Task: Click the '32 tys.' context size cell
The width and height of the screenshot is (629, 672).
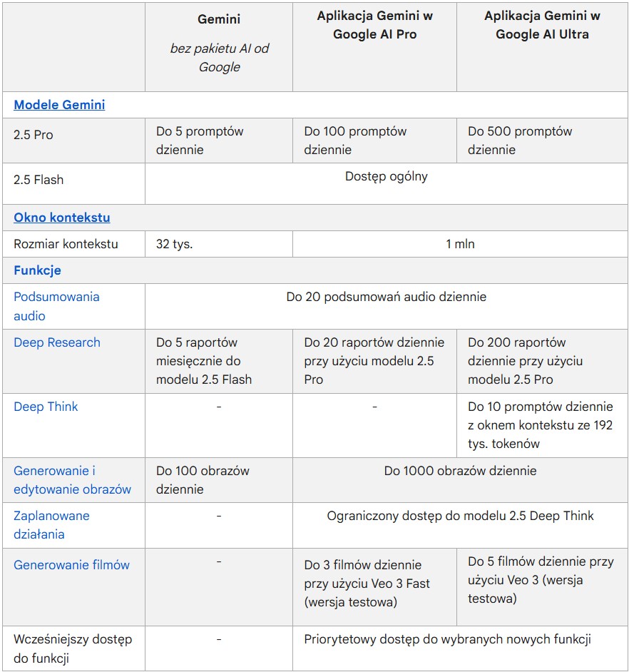Action: click(175, 244)
